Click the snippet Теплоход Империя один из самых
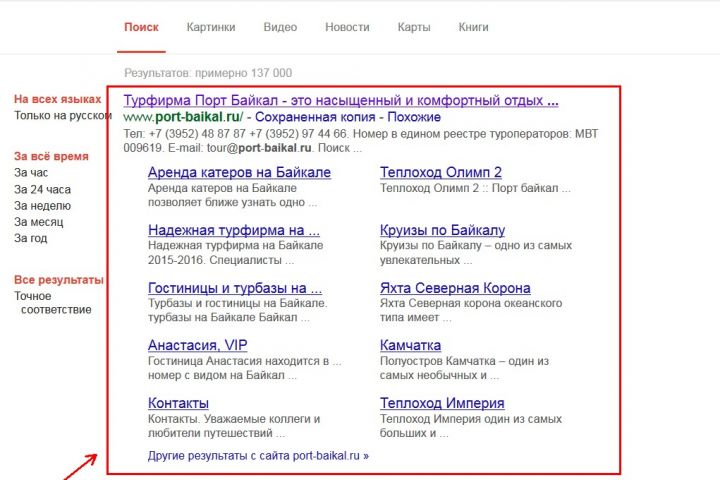The image size is (720, 480). pyautogui.click(x=471, y=426)
